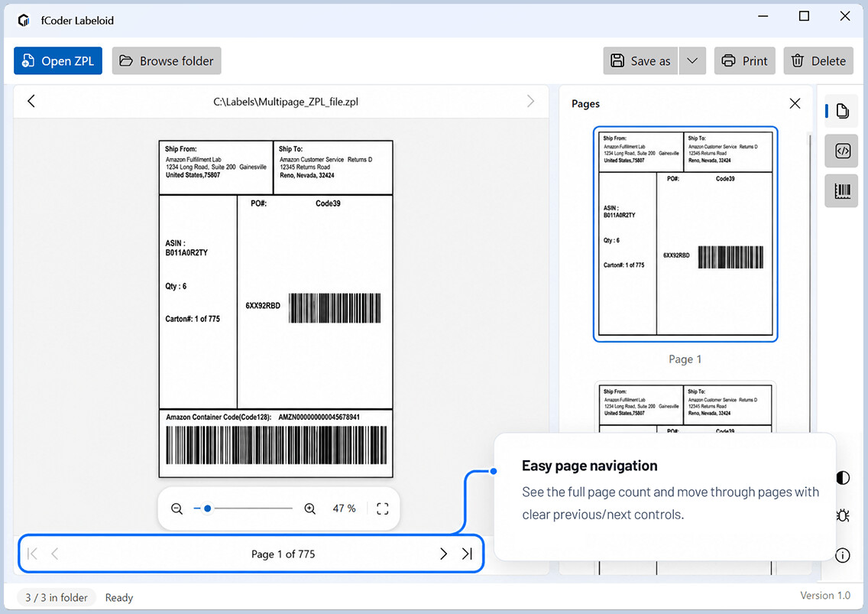Viewport: 868px width, 614px height.
Task: Open the barcode panel sidebar icon
Action: point(842,191)
